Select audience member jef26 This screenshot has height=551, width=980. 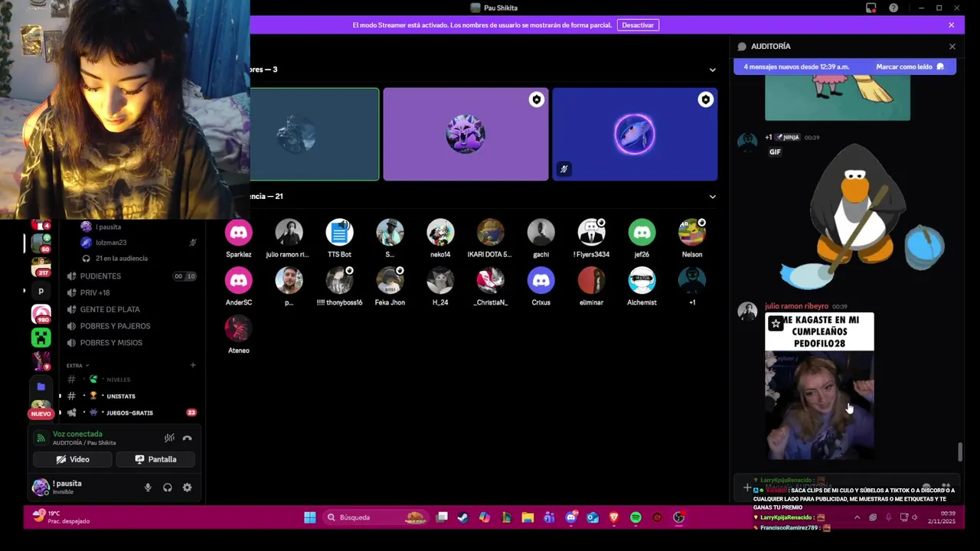pyautogui.click(x=642, y=239)
